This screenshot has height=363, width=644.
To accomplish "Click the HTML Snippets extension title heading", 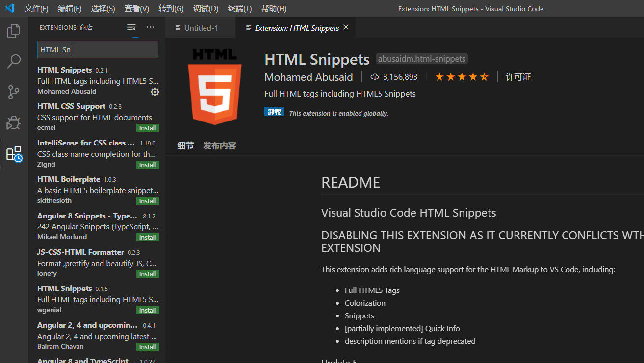I will (317, 59).
